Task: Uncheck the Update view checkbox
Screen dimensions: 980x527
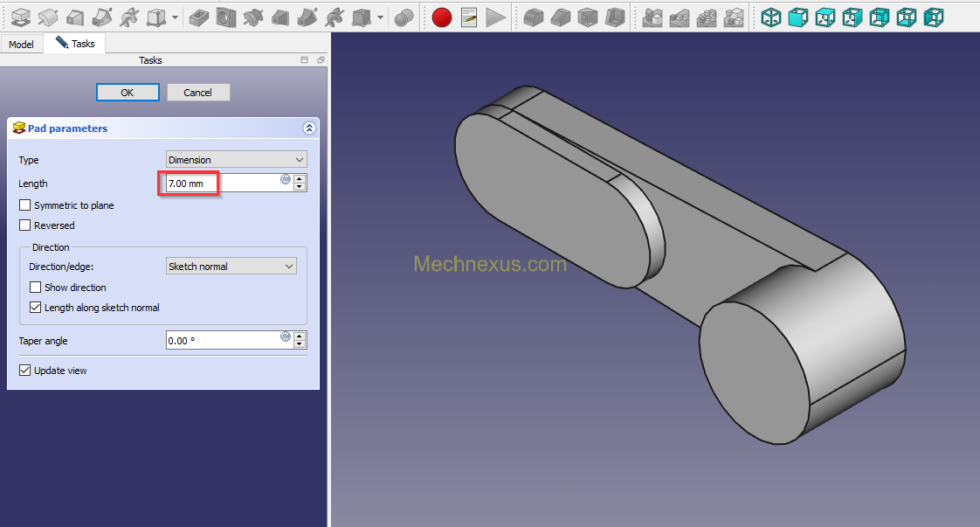Action: pyautogui.click(x=25, y=370)
